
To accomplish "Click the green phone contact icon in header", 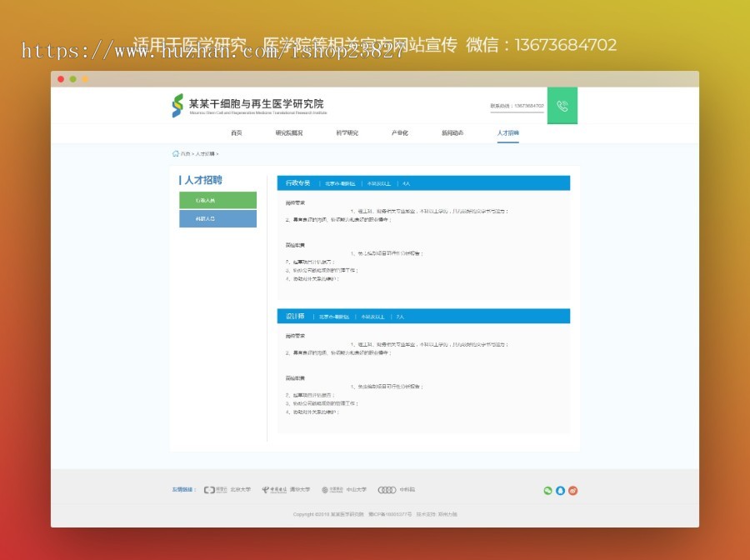I will coord(562,105).
